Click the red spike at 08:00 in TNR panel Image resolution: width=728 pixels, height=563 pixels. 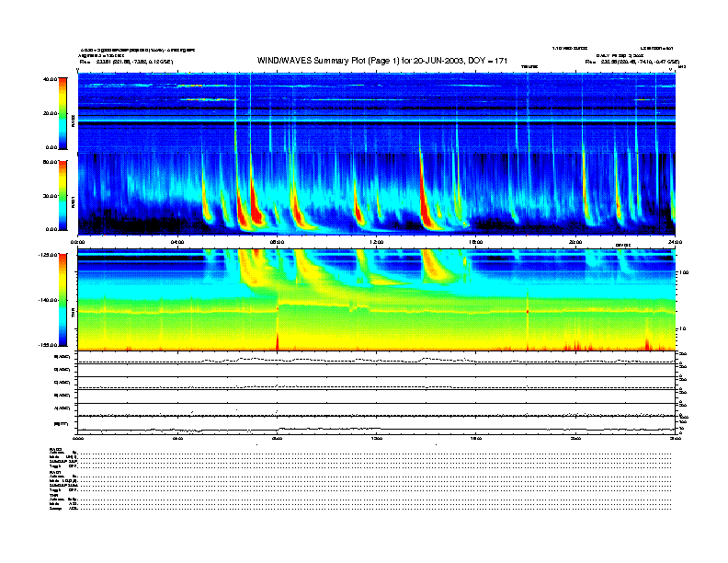click(x=278, y=341)
